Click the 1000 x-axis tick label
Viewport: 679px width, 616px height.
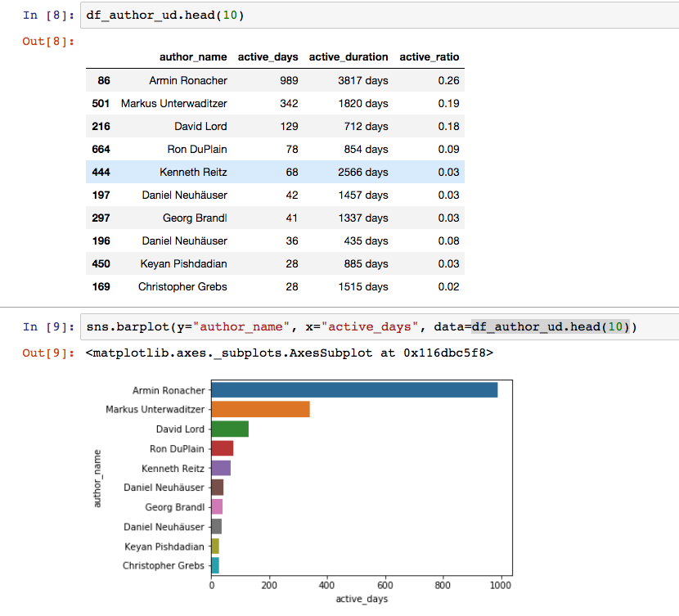click(501, 586)
